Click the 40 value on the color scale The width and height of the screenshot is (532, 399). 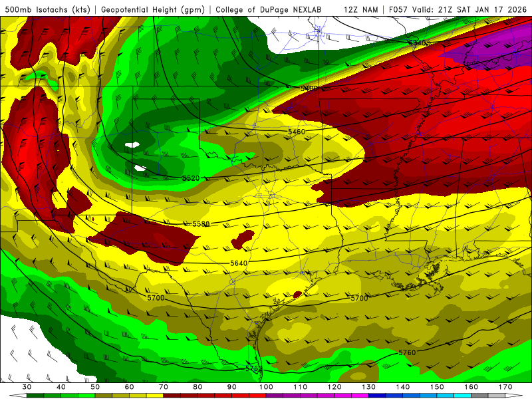click(61, 387)
